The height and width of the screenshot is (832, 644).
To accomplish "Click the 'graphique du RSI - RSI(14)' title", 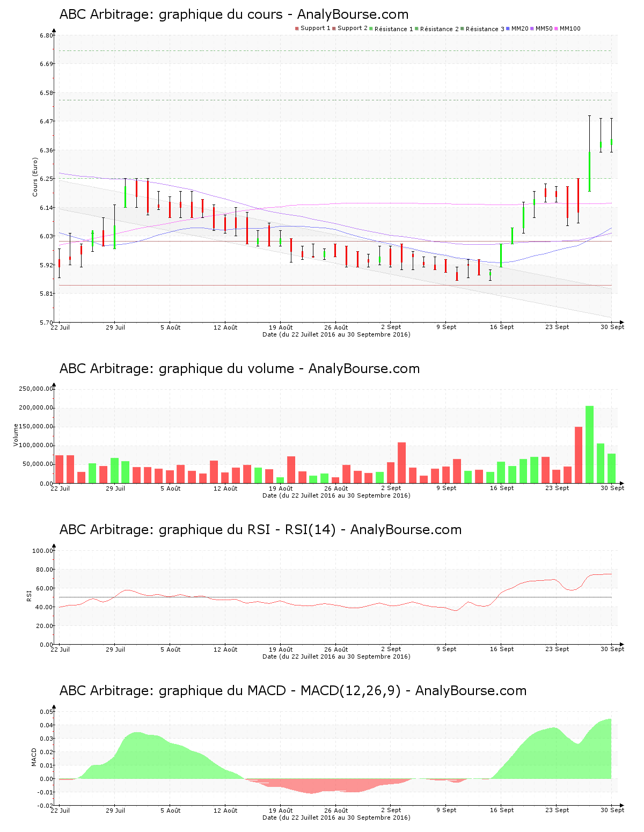I will [260, 530].
